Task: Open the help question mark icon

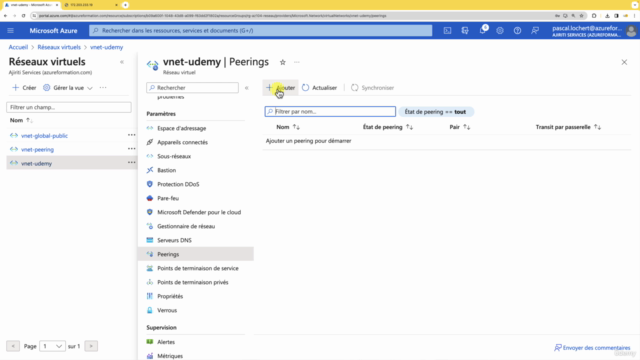Action: [517, 31]
